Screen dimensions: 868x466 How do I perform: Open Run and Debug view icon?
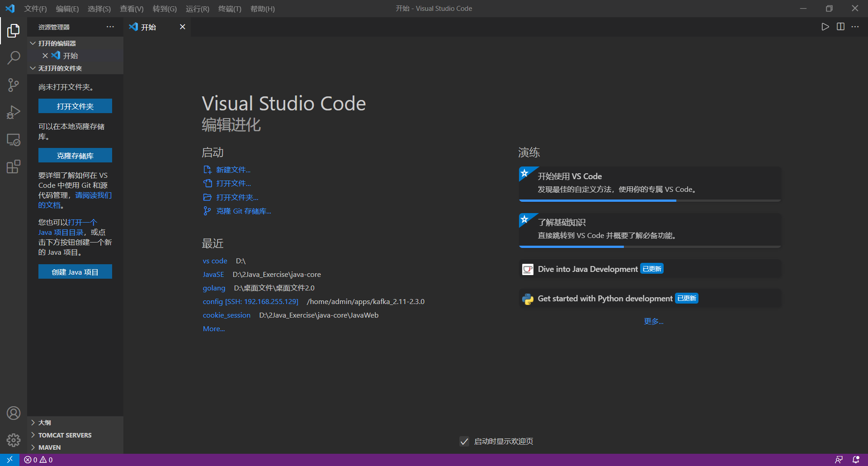point(14,112)
